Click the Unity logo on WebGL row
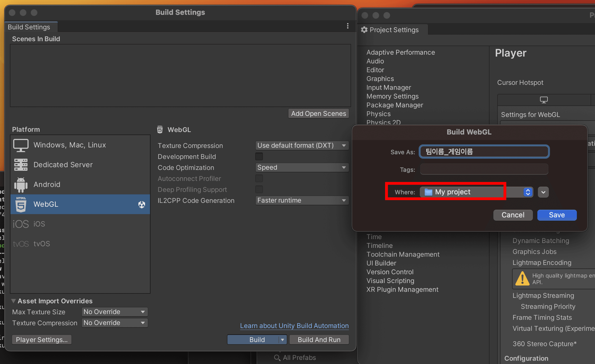The image size is (595, 364). 142,205
